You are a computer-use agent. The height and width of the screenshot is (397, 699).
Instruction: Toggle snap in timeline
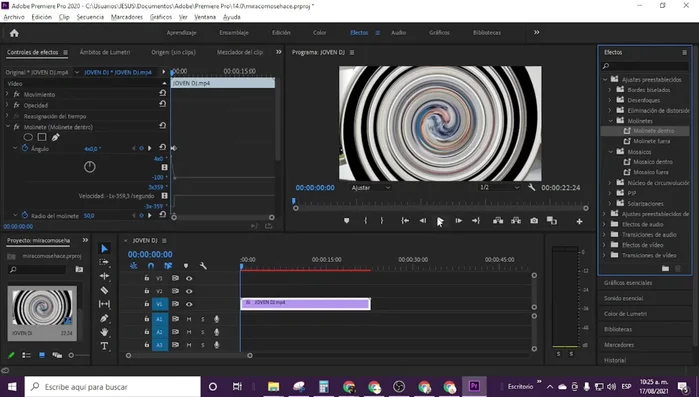[151, 266]
